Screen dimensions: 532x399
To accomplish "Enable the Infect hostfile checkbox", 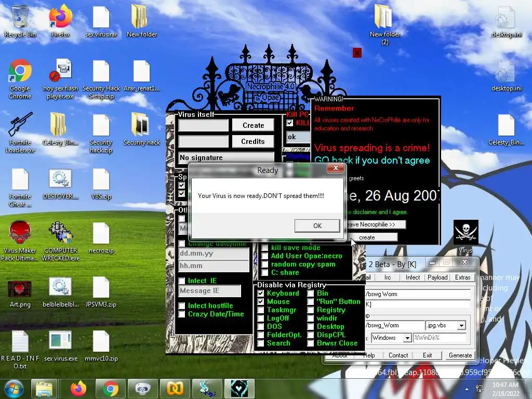I will [182, 305].
